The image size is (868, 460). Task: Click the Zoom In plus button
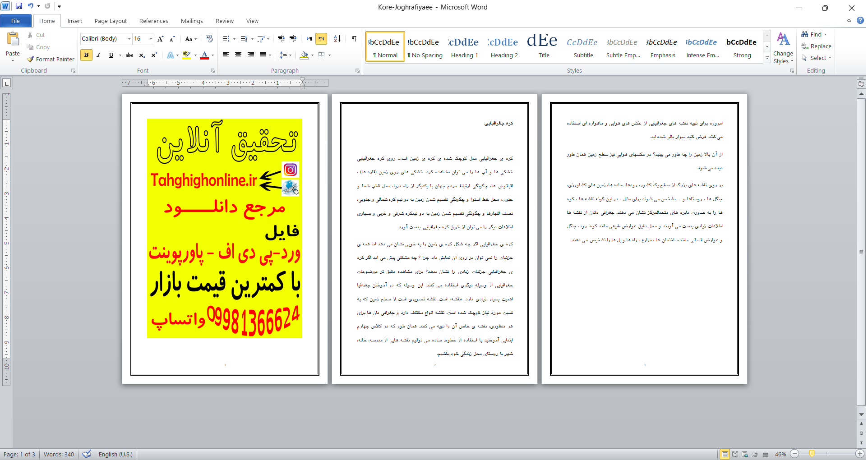pyautogui.click(x=860, y=454)
